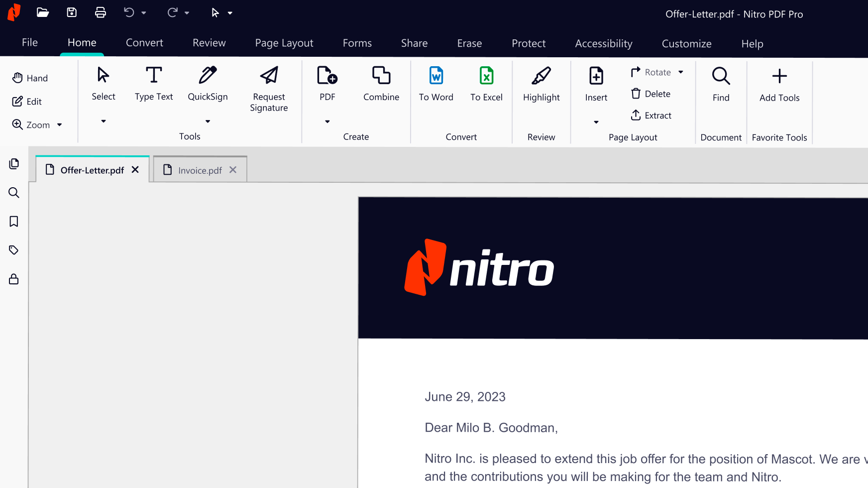
Task: Activate the Edit tool
Action: pos(27,101)
